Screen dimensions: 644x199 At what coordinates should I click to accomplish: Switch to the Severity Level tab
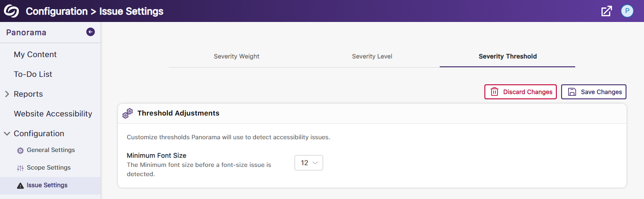click(372, 56)
